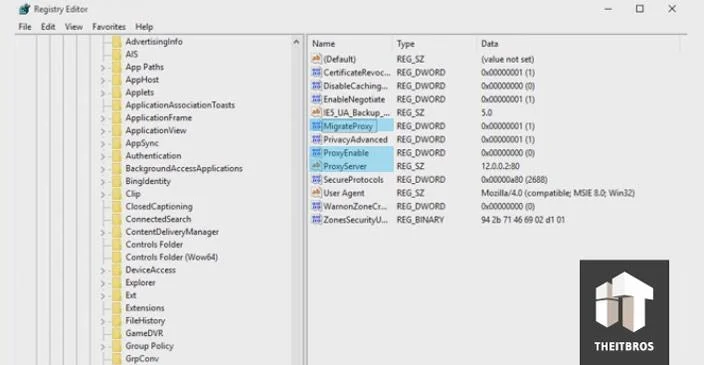The image size is (704, 365).
Task: Expand the AppHost key
Action: [103, 80]
